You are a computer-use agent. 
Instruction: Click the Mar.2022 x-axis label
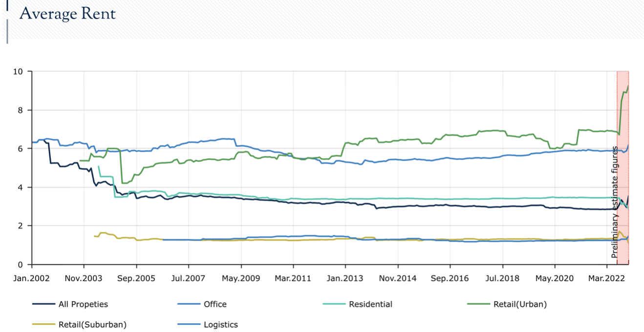[607, 279]
